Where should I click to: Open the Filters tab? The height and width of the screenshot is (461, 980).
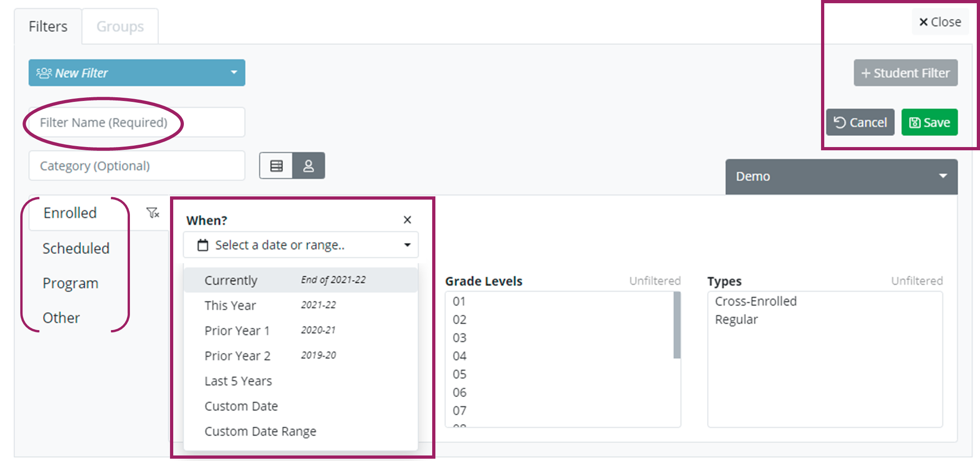(x=48, y=27)
